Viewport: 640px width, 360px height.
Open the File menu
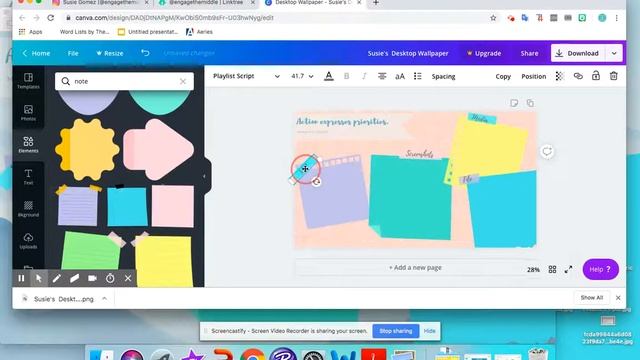pyautogui.click(x=73, y=53)
